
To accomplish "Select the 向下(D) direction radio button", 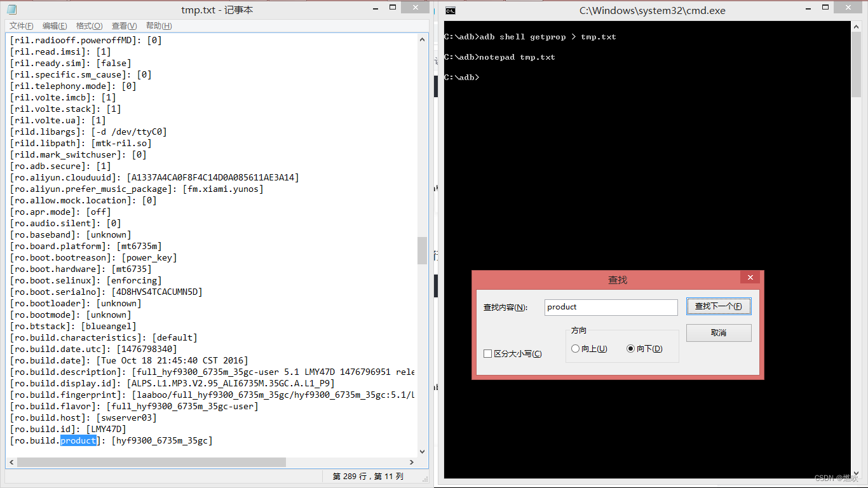I will [644, 349].
